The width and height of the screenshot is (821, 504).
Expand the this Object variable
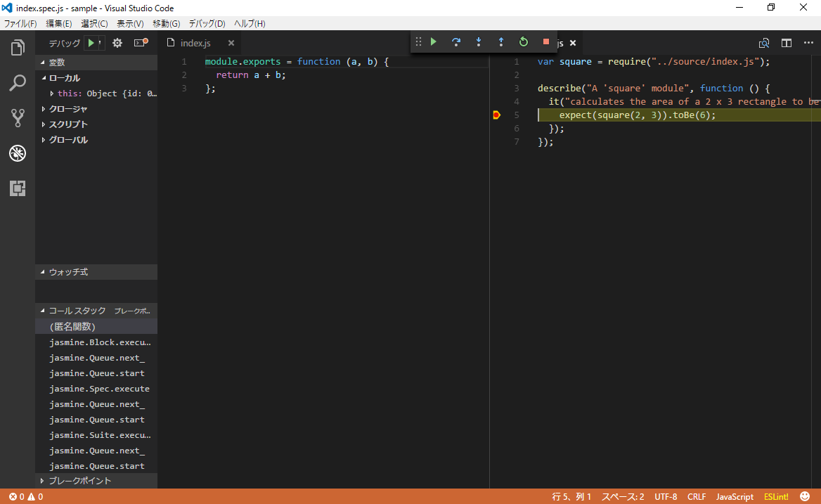click(x=52, y=93)
